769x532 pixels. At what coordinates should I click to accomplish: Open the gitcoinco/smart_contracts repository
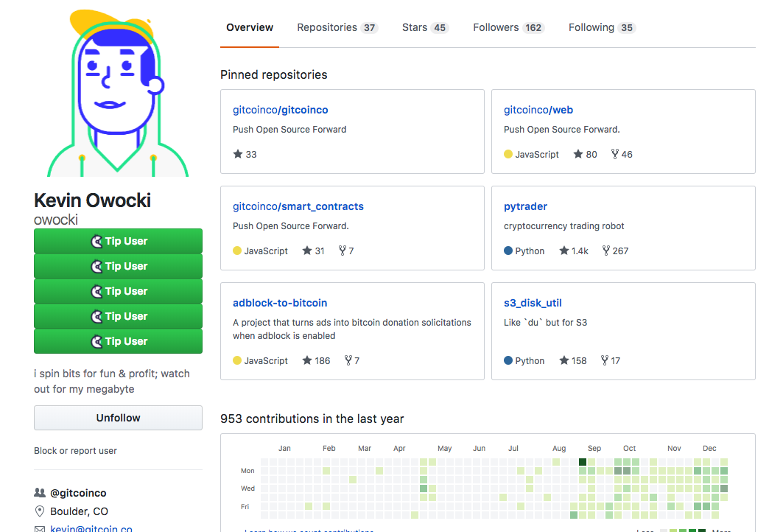tap(298, 206)
